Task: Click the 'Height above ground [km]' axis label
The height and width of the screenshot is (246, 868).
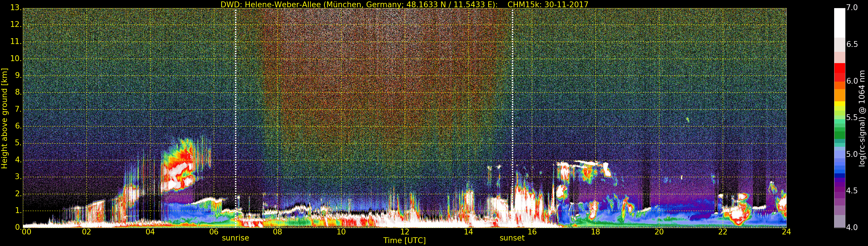Action: (4, 118)
